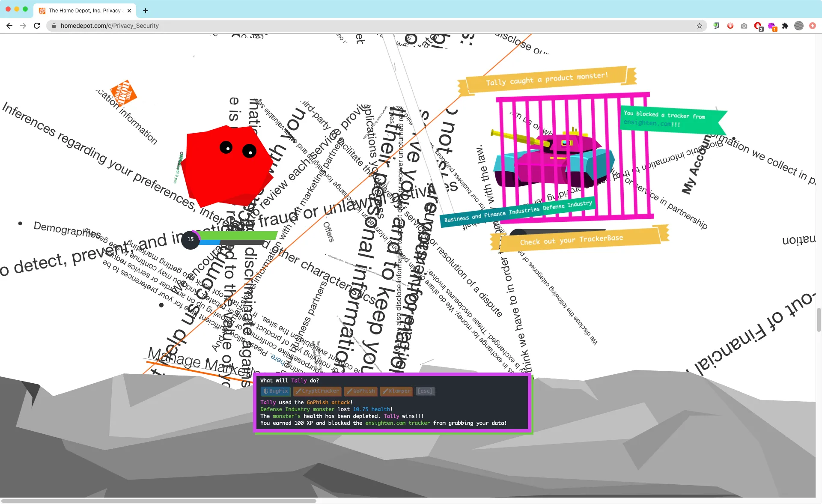
Task: Click the orange Home Depot logo
Action: tap(123, 93)
